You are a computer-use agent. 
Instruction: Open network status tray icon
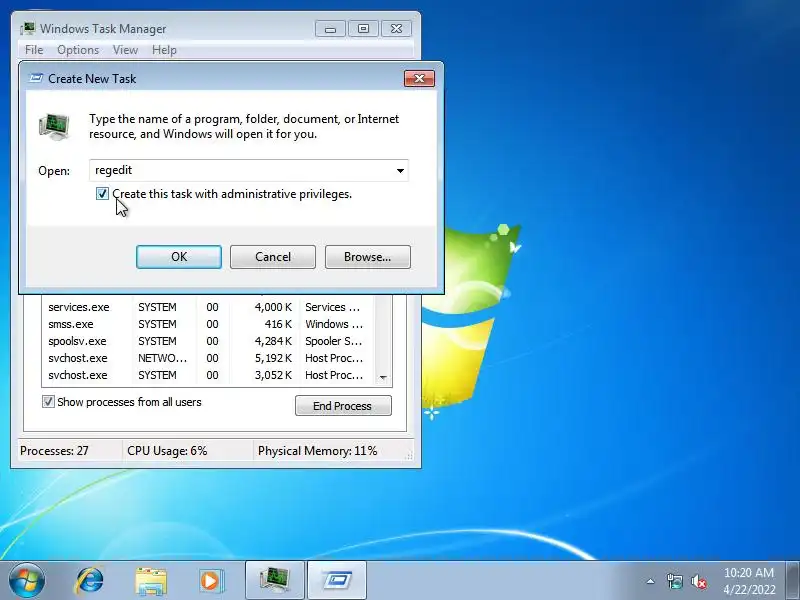point(674,581)
